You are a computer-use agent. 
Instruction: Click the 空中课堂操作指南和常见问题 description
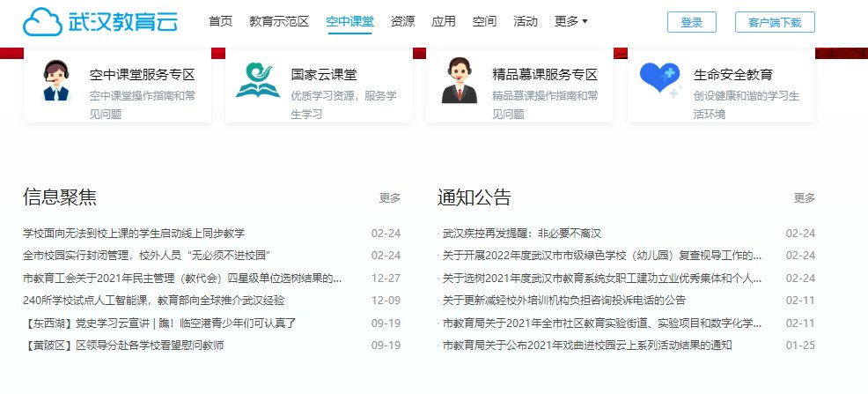point(143,105)
